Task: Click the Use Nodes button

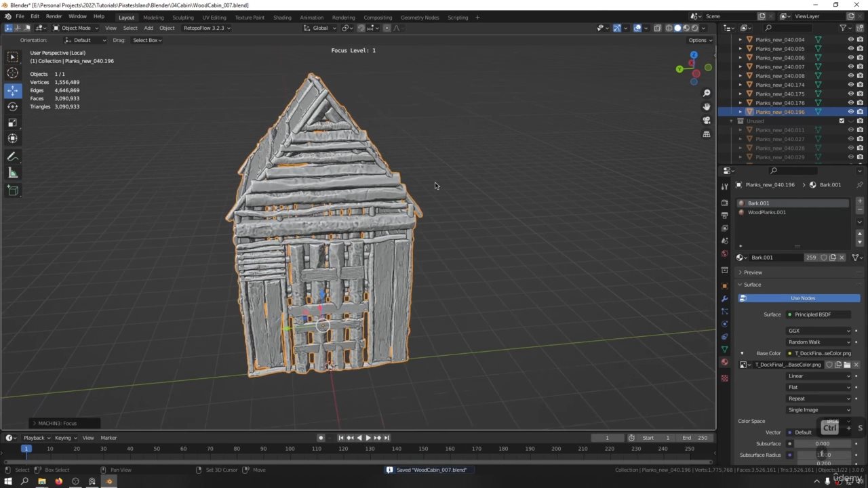Action: coord(799,298)
